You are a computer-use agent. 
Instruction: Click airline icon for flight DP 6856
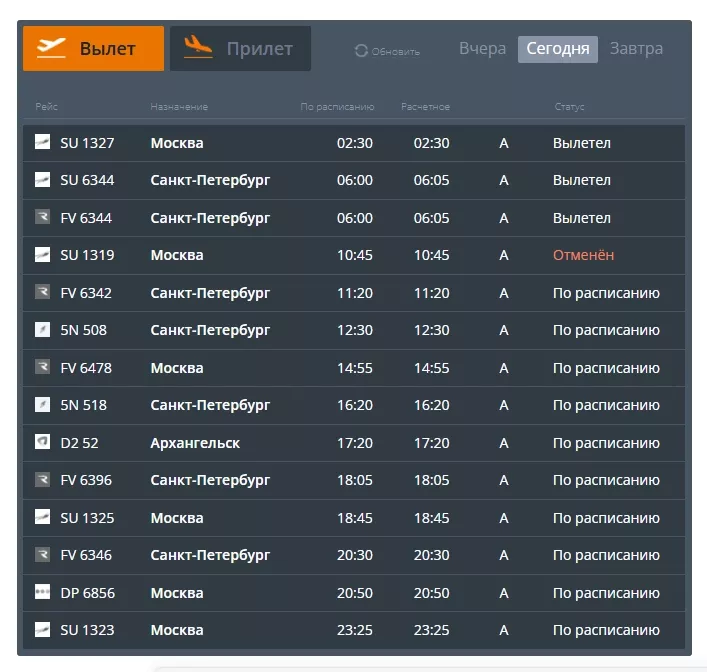point(42,591)
